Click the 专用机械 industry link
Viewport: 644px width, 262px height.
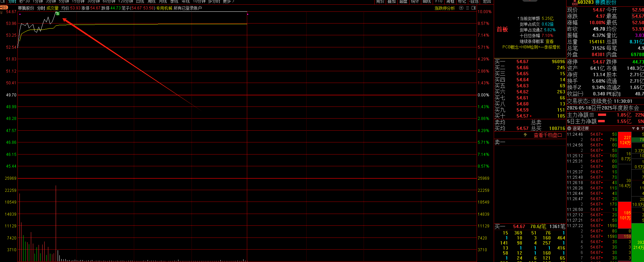[x=164, y=8]
